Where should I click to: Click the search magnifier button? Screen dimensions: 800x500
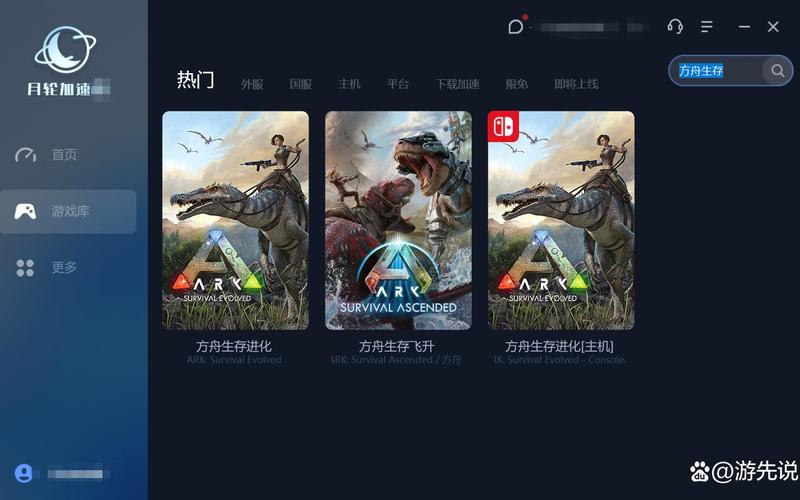777,70
